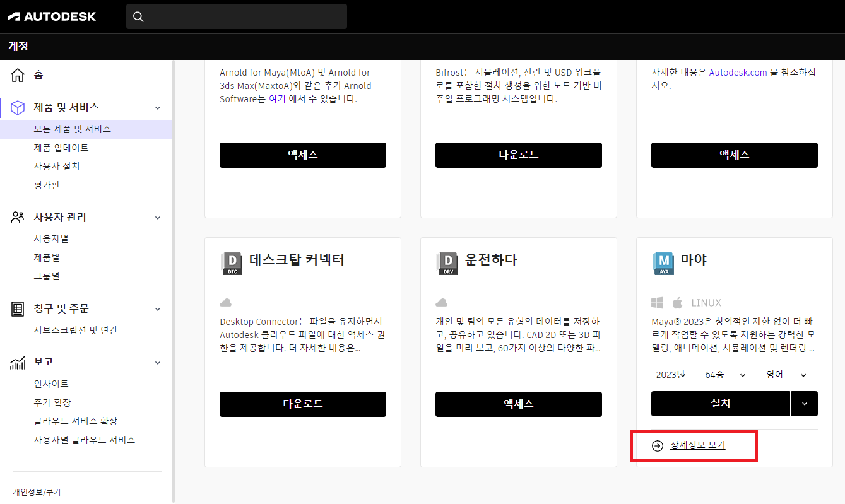The image size is (845, 504).
Task: Click the 청구 및 주문 list icon
Action: pos(18,309)
